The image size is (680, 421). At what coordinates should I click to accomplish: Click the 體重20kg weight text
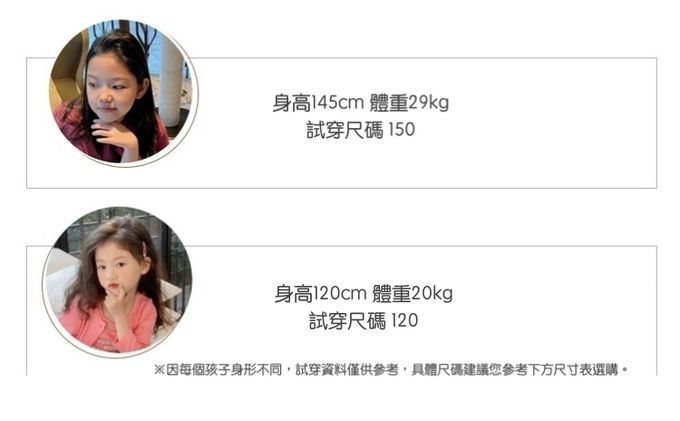click(412, 294)
